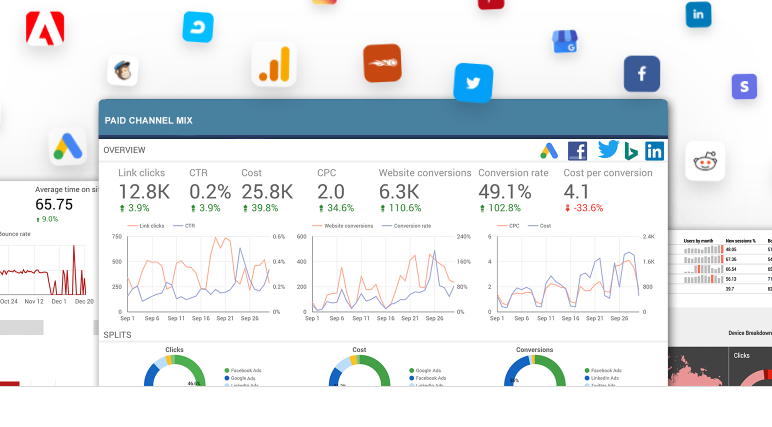
Task: Select the Google Analytics icon
Action: 273,64
